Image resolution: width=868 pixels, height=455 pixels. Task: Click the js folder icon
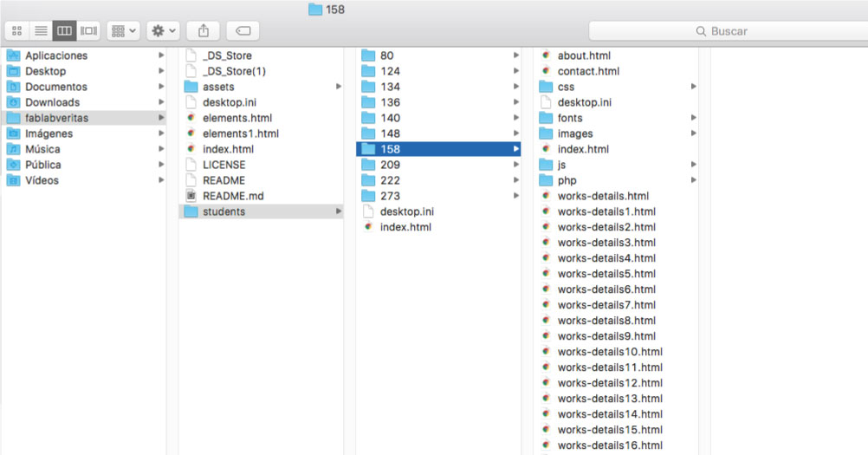(x=546, y=165)
